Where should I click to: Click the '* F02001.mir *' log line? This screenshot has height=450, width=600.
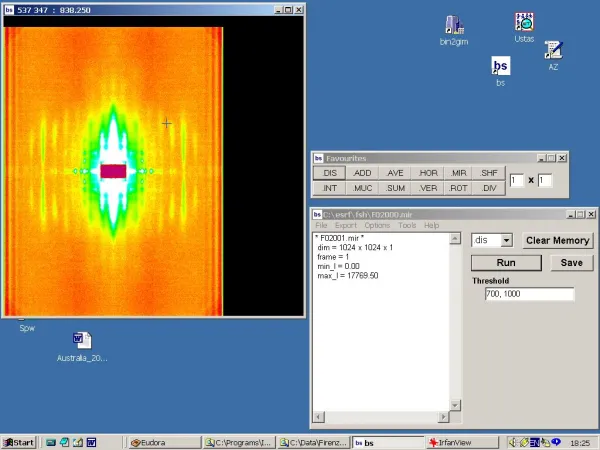tap(339, 238)
